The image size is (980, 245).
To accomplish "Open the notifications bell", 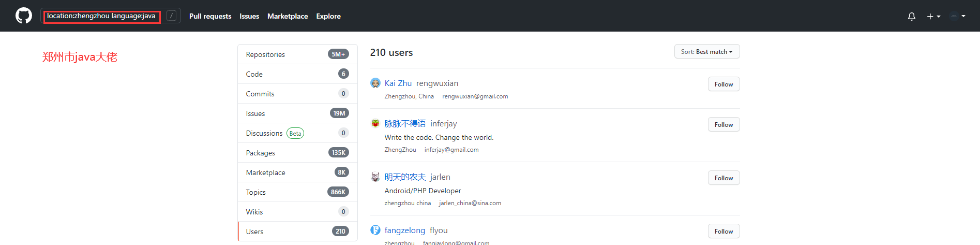I will click(912, 17).
